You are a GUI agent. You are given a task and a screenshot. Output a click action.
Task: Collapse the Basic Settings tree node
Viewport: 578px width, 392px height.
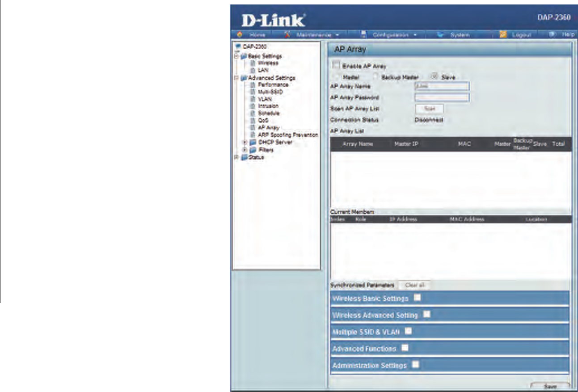(236, 56)
